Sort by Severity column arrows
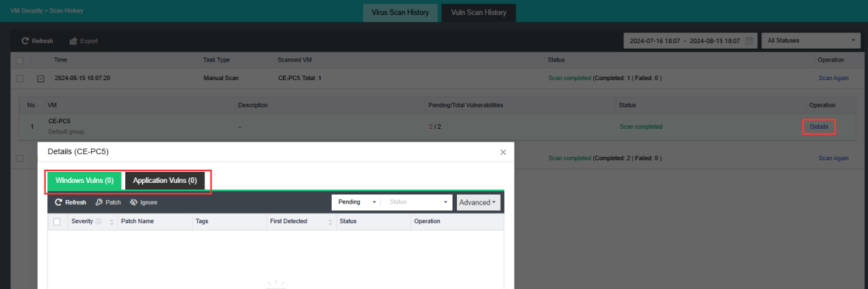868x289 pixels. point(111,222)
